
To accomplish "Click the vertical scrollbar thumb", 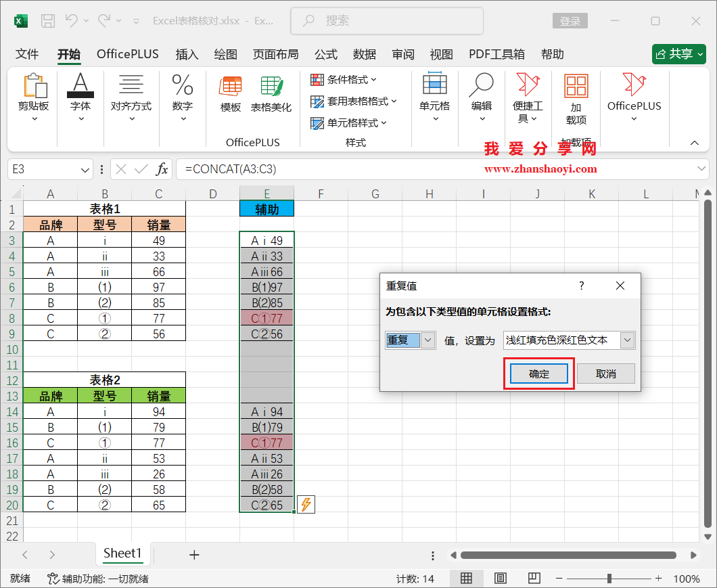I will coord(708,364).
